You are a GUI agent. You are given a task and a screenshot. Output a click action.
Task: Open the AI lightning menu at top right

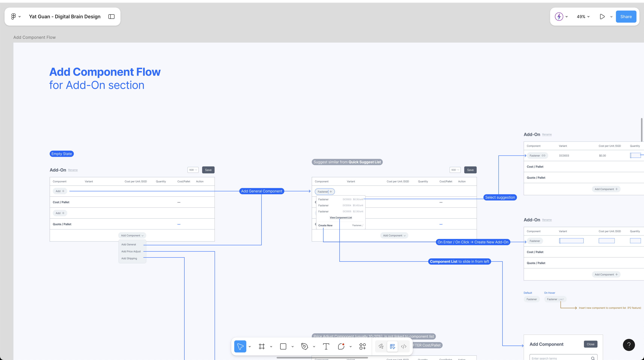coord(559,17)
